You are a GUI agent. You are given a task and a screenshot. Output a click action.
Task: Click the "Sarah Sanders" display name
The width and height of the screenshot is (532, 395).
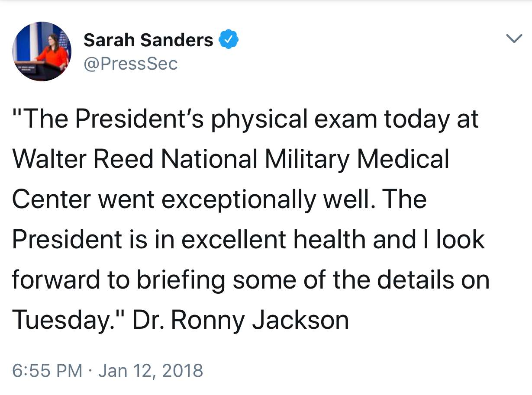[148, 40]
